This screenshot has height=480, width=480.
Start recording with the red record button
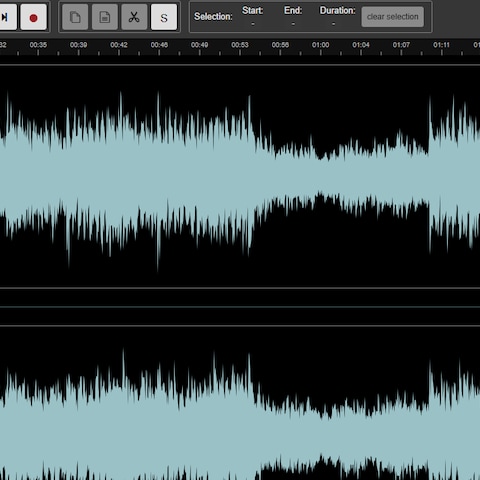coord(33,17)
